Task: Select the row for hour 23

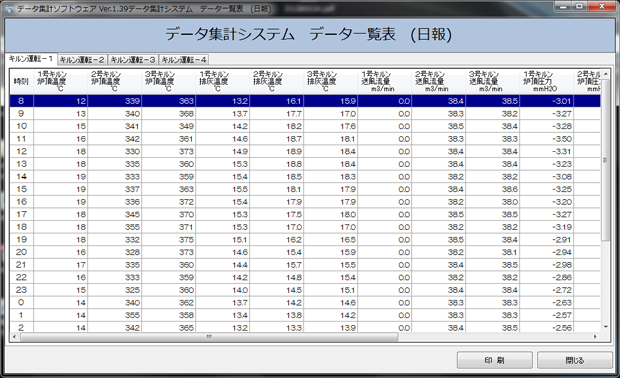Action: (x=305, y=290)
